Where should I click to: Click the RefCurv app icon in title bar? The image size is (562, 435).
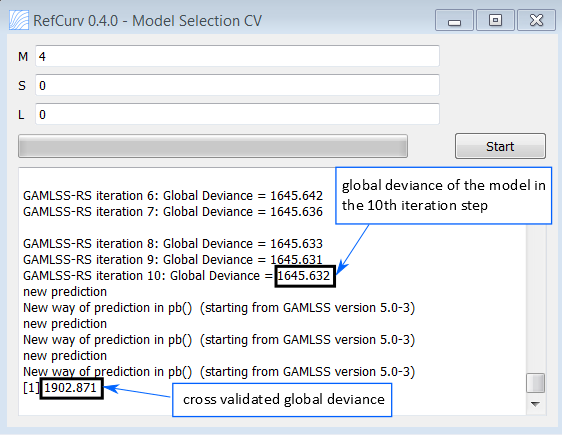pyautogui.click(x=19, y=20)
